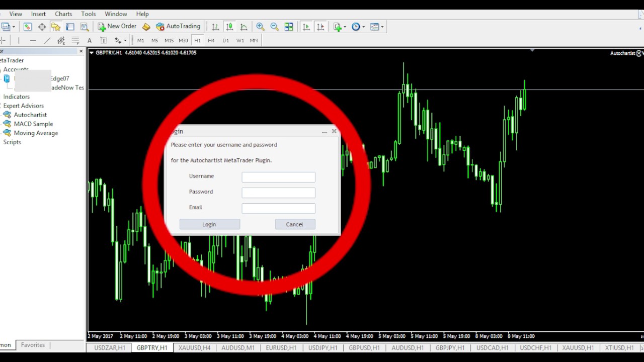Image resolution: width=644 pixels, height=362 pixels.
Task: Focus the Password input field
Action: coord(278,193)
